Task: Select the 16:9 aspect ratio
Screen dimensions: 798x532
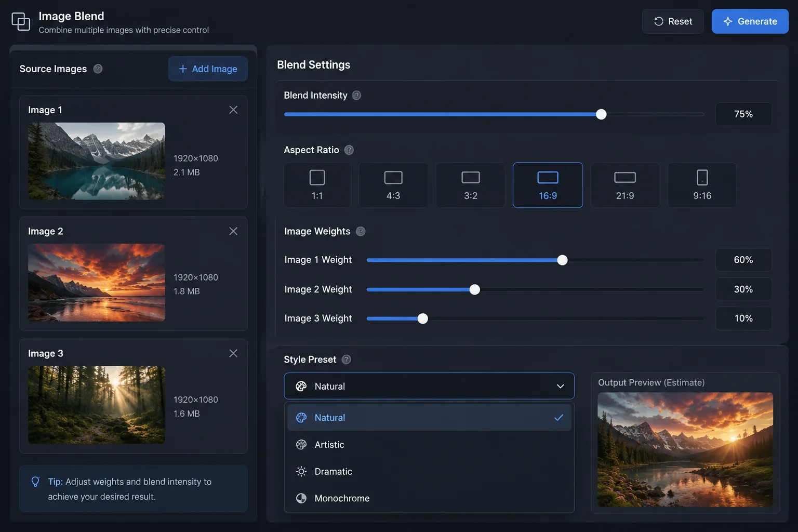Action: point(548,185)
